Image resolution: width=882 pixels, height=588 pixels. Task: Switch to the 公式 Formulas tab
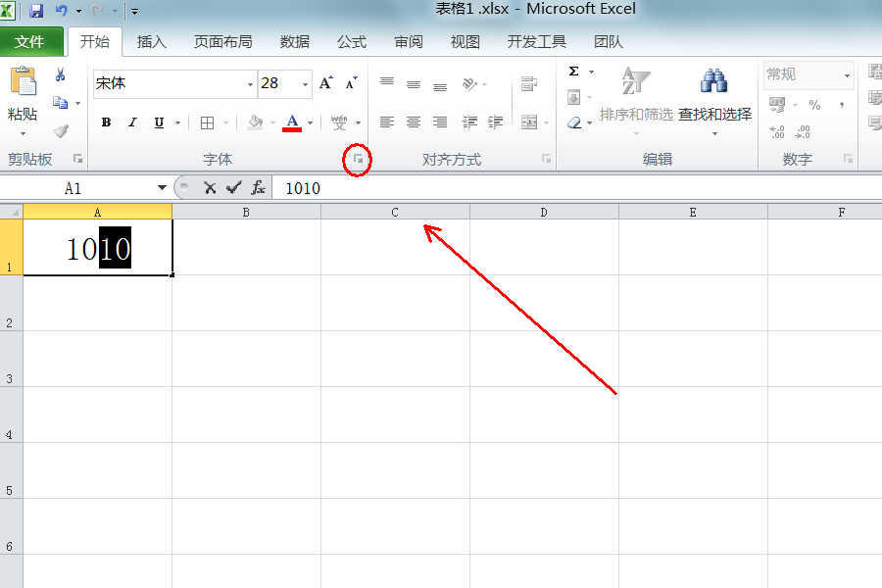(352, 41)
